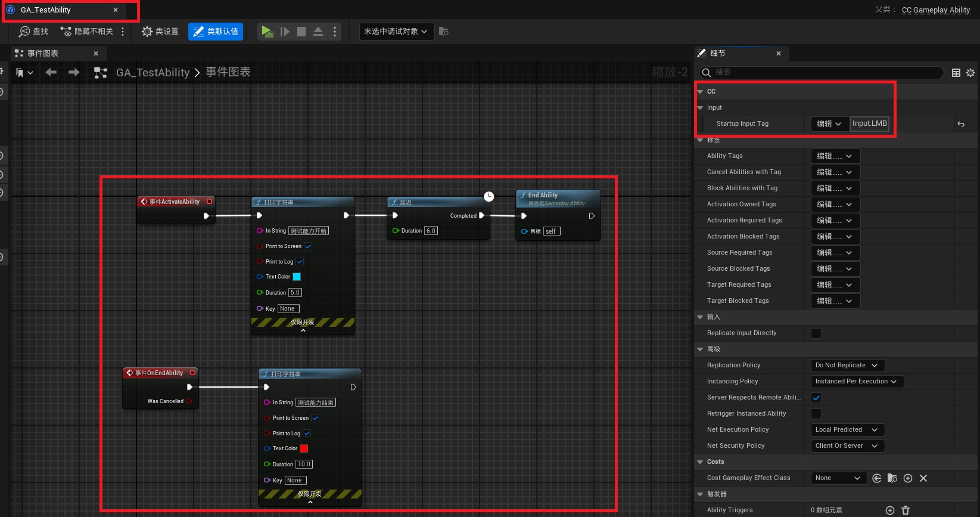Click the Find magnifier icon in toolbar
Screen dimensions: 980x517
(x=24, y=32)
